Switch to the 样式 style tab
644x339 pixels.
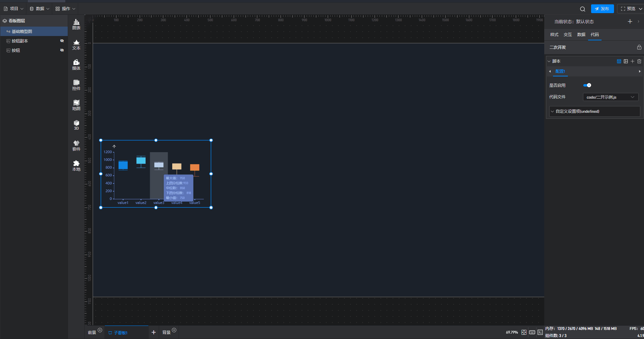(554, 35)
